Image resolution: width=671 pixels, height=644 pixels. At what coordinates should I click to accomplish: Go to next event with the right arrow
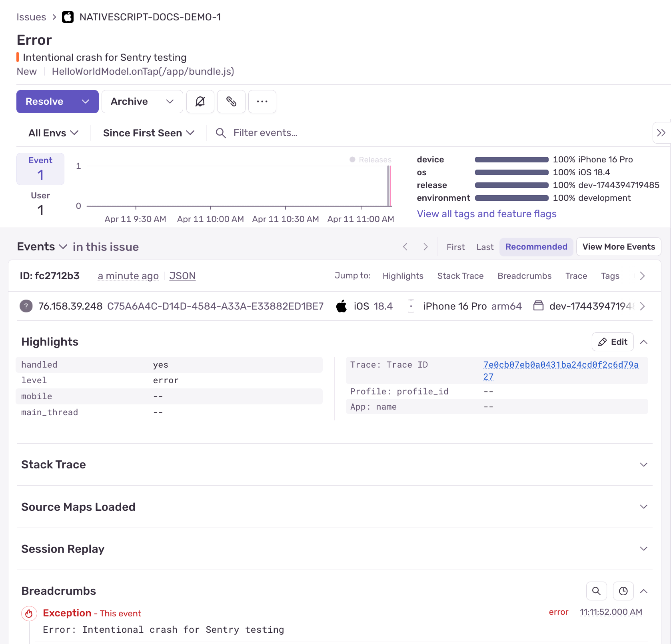point(425,246)
